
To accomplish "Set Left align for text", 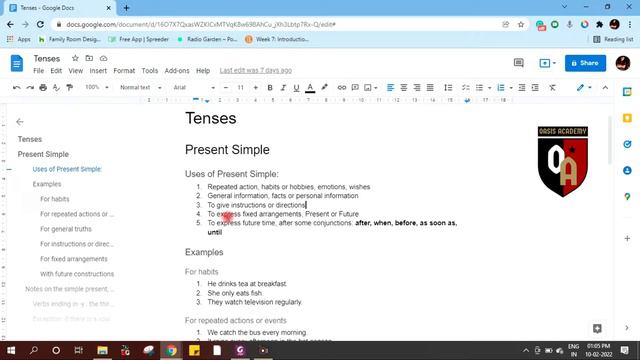I will coord(390,87).
